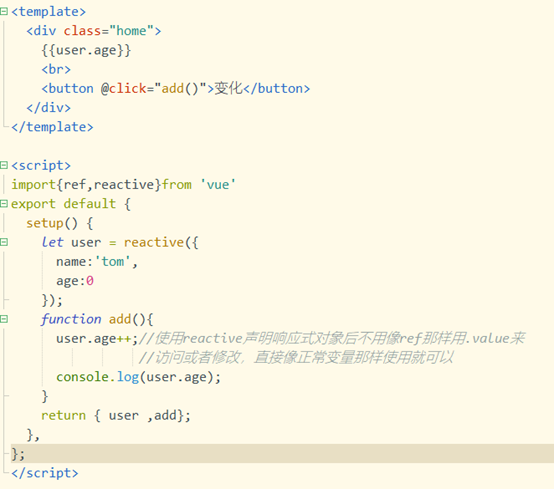554x489 pixels.
Task: Click the return { user ,add} line
Action: 116,416
